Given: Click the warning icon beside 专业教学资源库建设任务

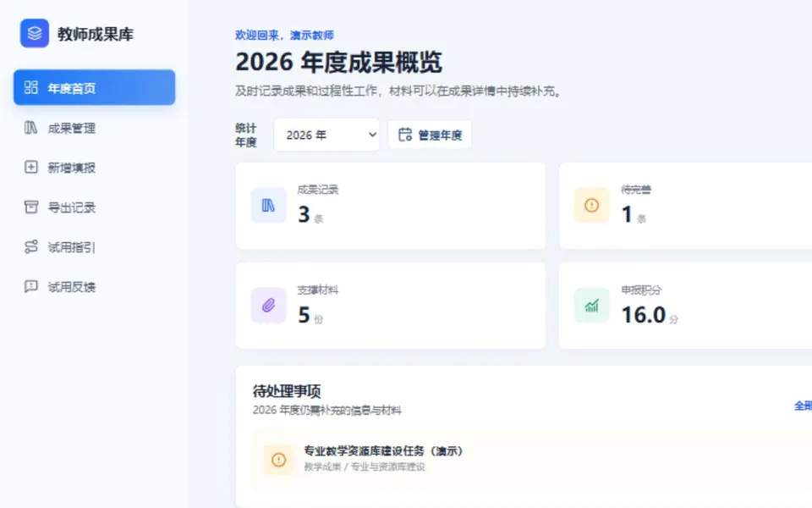Looking at the screenshot, I should click(x=278, y=459).
